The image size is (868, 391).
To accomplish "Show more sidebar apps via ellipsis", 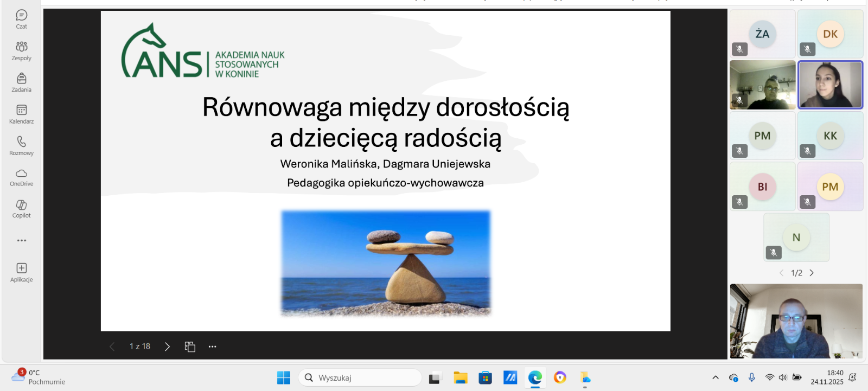I will coord(21,240).
